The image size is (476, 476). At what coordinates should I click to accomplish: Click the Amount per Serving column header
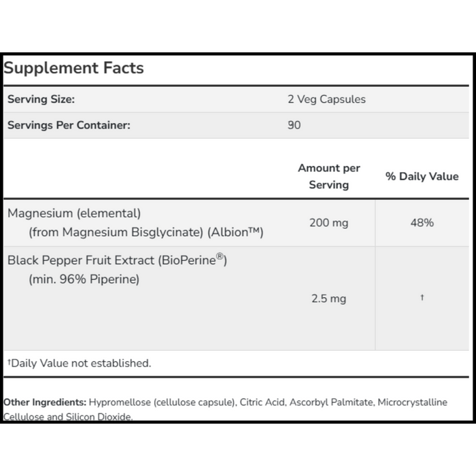point(329,176)
